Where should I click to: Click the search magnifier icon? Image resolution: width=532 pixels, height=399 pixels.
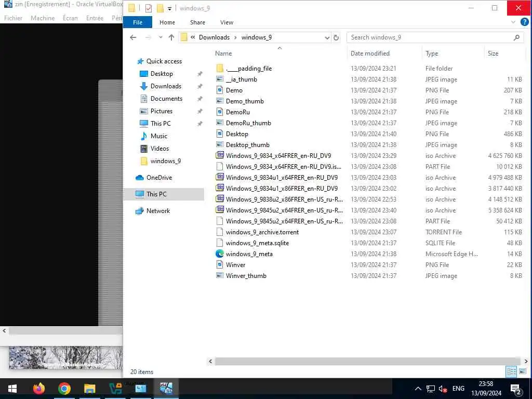pos(516,37)
